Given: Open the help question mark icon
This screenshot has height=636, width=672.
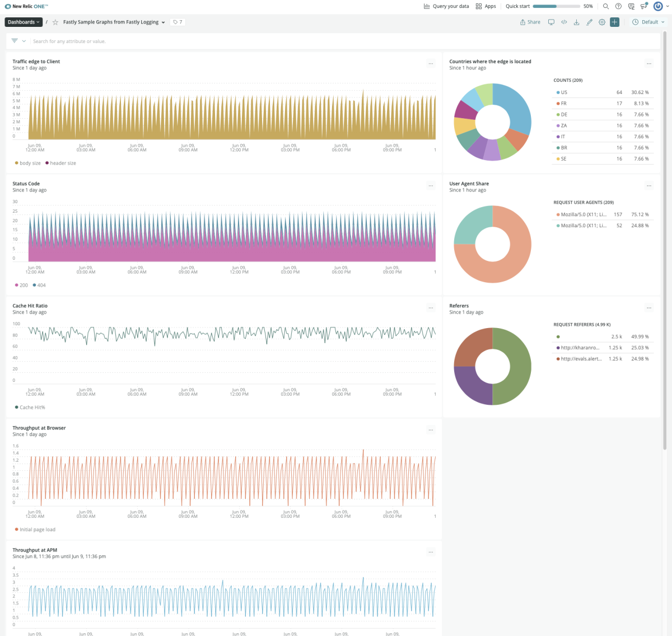Looking at the screenshot, I should pos(618,6).
